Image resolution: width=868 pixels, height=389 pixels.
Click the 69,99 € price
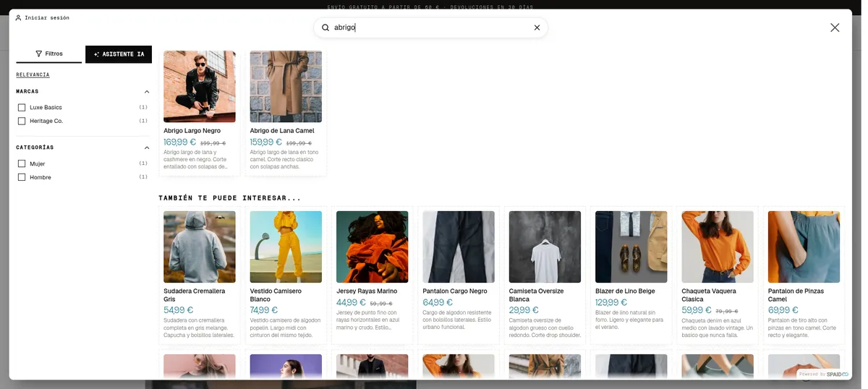click(783, 310)
